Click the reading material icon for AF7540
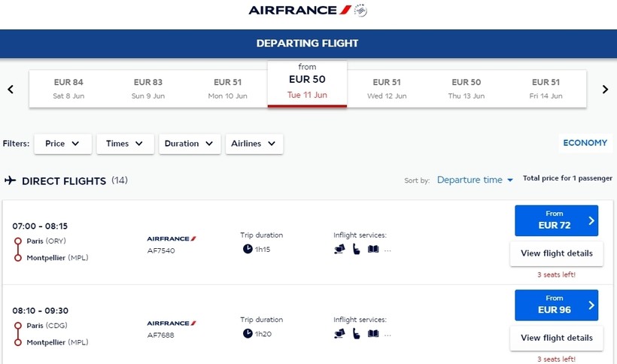 click(x=373, y=249)
